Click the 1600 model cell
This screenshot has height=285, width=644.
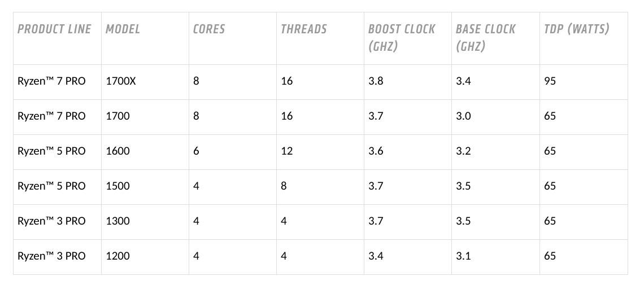point(118,151)
